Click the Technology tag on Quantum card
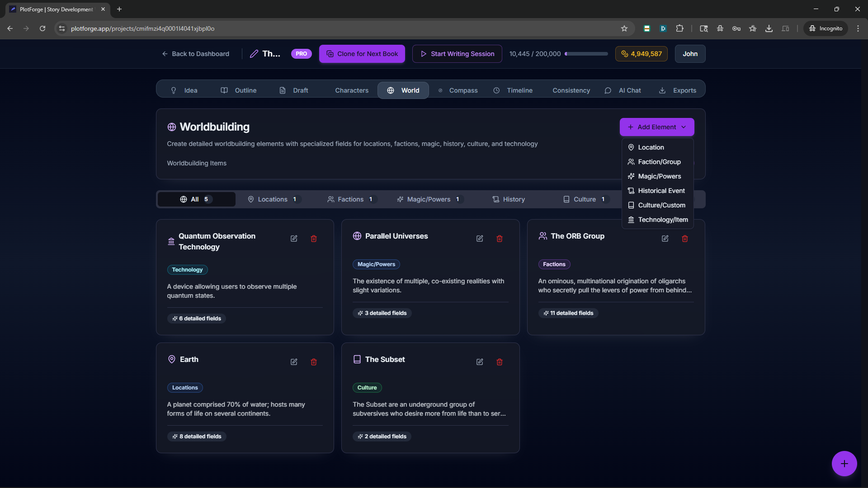Image resolution: width=868 pixels, height=488 pixels. [187, 270]
